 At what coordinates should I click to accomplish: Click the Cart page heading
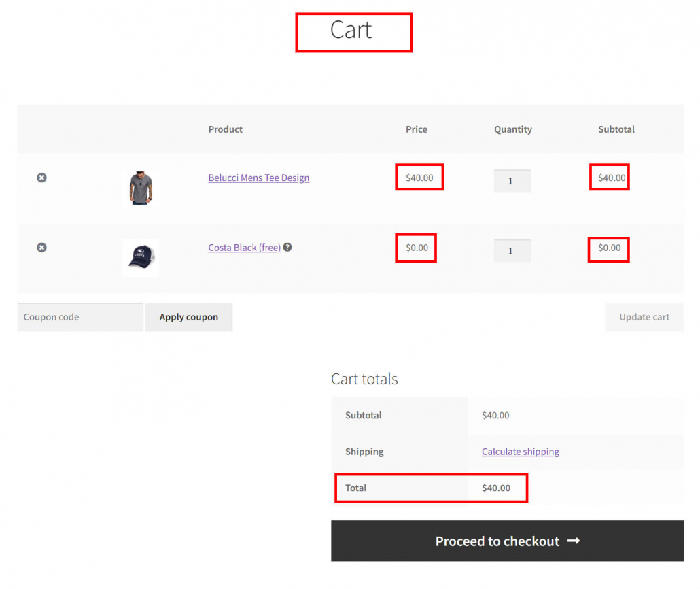click(x=351, y=31)
